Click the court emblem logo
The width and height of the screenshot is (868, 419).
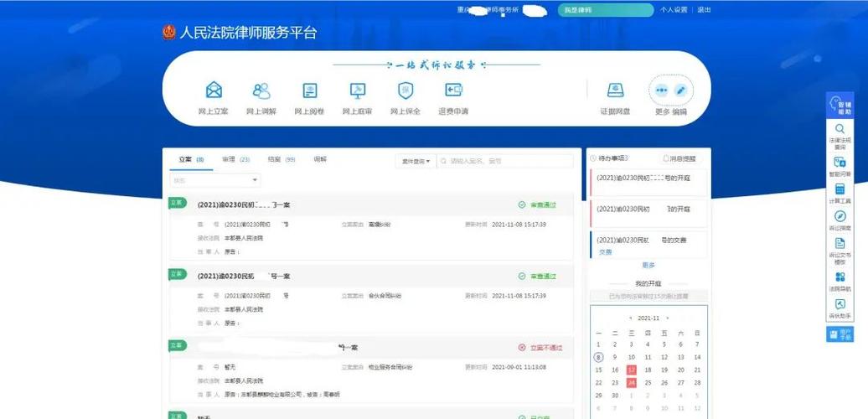coord(169,32)
